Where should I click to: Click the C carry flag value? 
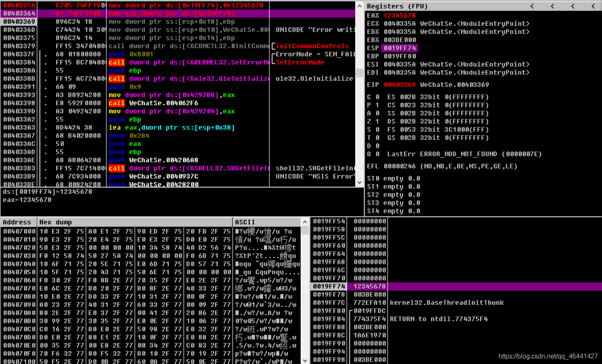point(377,97)
